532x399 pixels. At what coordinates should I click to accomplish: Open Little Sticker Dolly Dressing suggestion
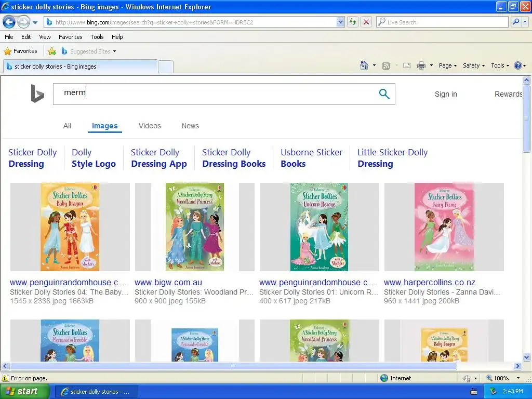tap(393, 158)
